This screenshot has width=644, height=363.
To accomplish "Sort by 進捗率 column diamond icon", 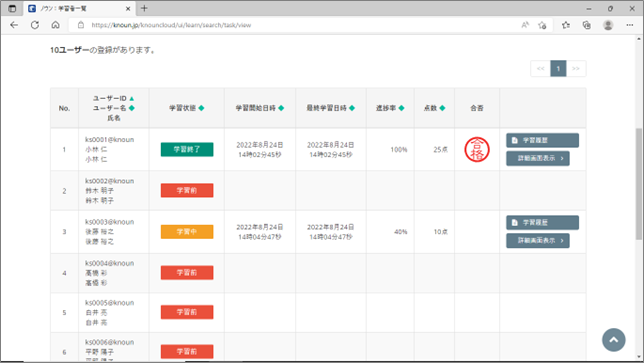I will 401,108.
